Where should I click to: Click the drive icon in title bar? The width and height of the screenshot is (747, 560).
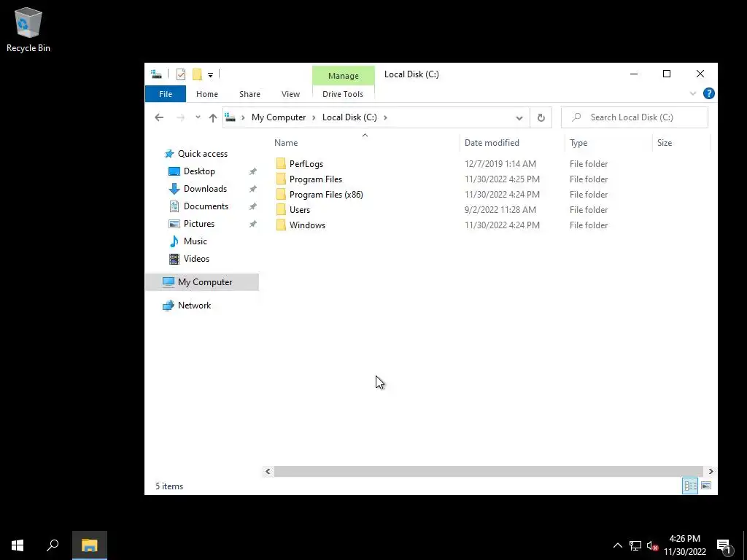[156, 74]
